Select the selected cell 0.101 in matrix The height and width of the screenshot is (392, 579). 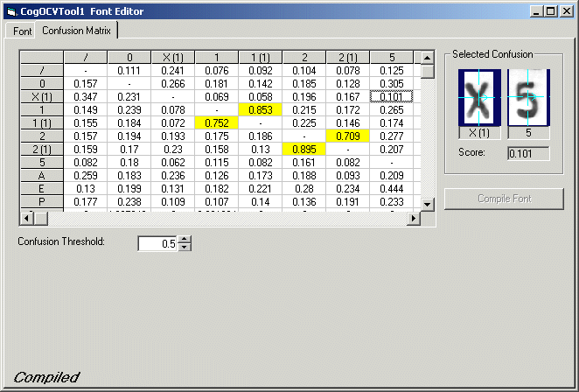tap(392, 97)
